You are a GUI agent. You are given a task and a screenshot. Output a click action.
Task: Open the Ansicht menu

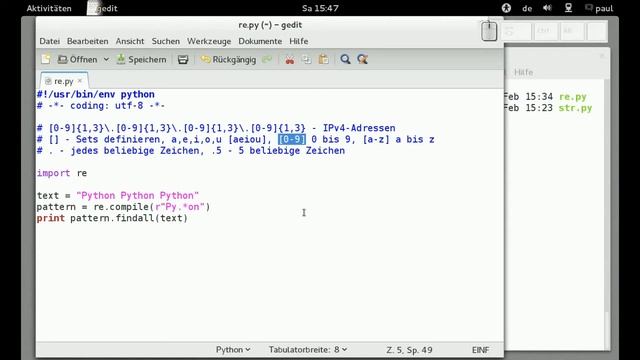(x=130, y=41)
